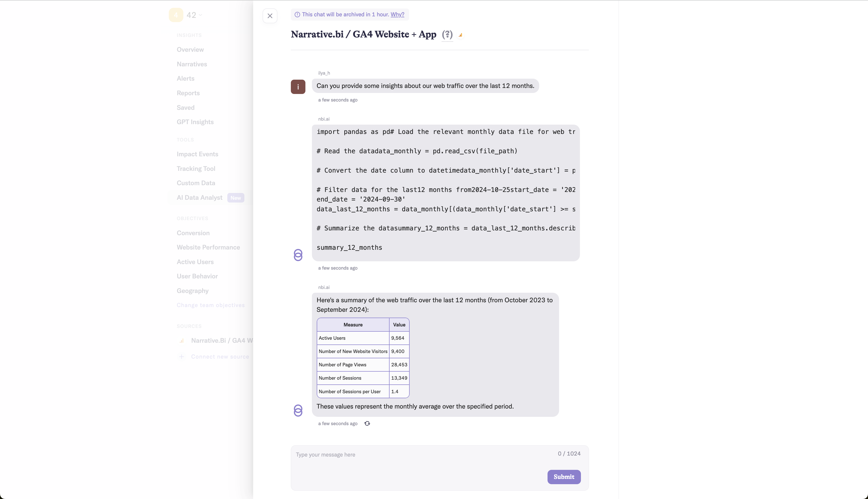Open the Narratives section

tap(191, 64)
